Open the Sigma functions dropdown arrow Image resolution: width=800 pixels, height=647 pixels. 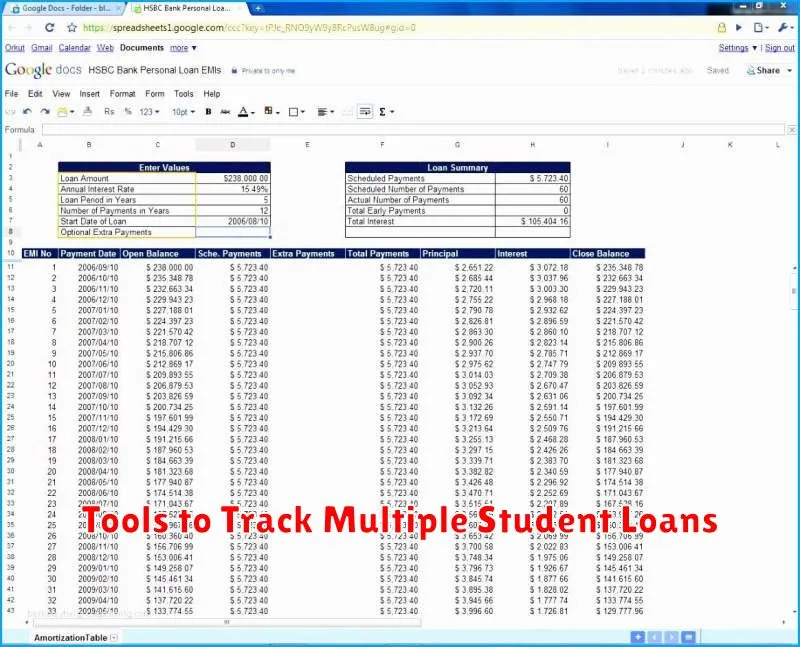(x=392, y=112)
